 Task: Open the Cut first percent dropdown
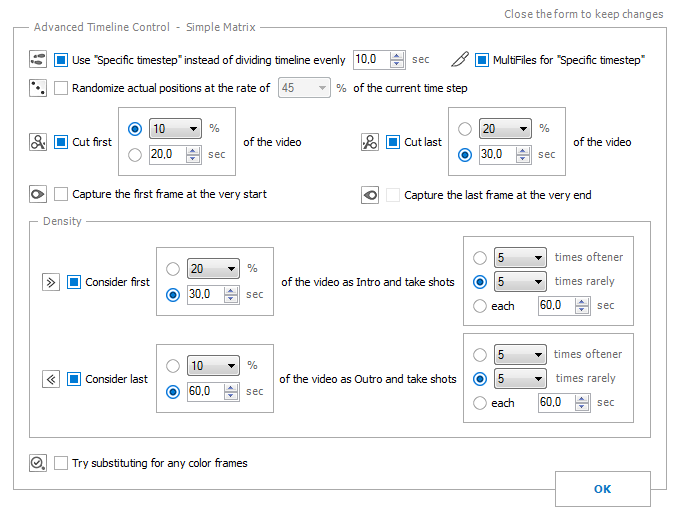coord(175,129)
